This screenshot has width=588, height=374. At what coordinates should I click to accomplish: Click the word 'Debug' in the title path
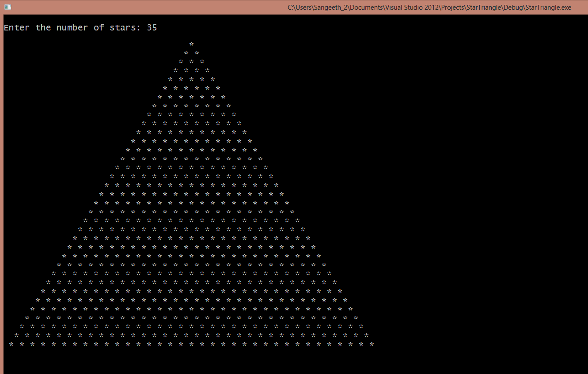[x=514, y=7]
